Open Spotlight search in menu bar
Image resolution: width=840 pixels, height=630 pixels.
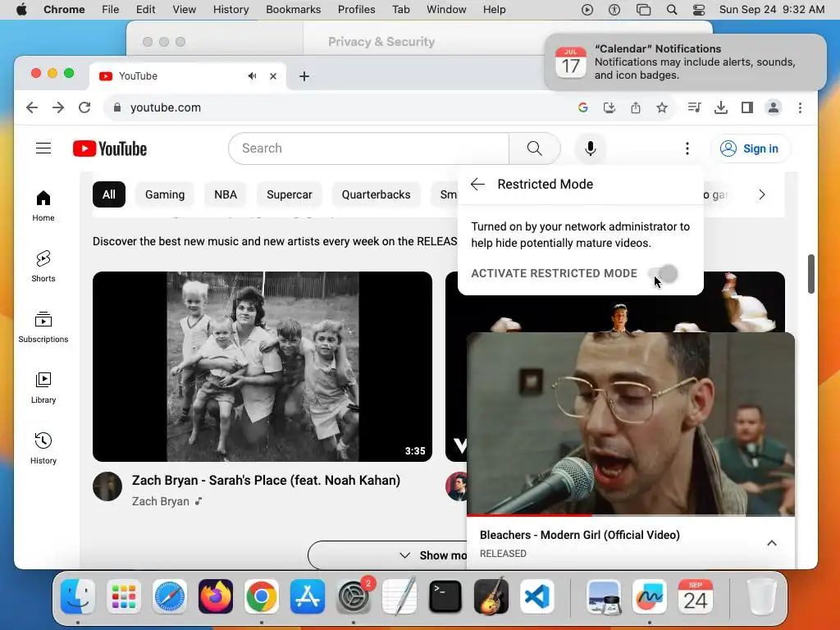pyautogui.click(x=671, y=9)
